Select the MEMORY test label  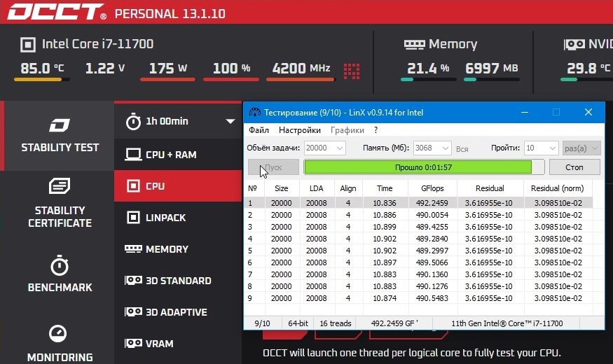[167, 249]
